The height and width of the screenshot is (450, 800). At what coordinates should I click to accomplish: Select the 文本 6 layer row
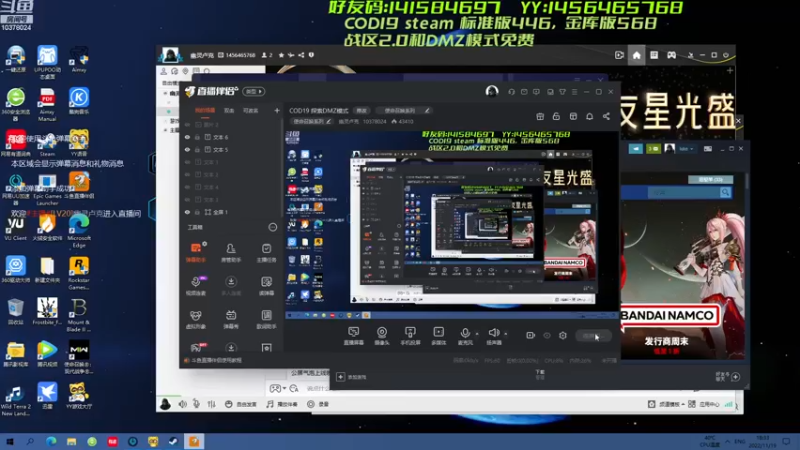click(x=231, y=137)
